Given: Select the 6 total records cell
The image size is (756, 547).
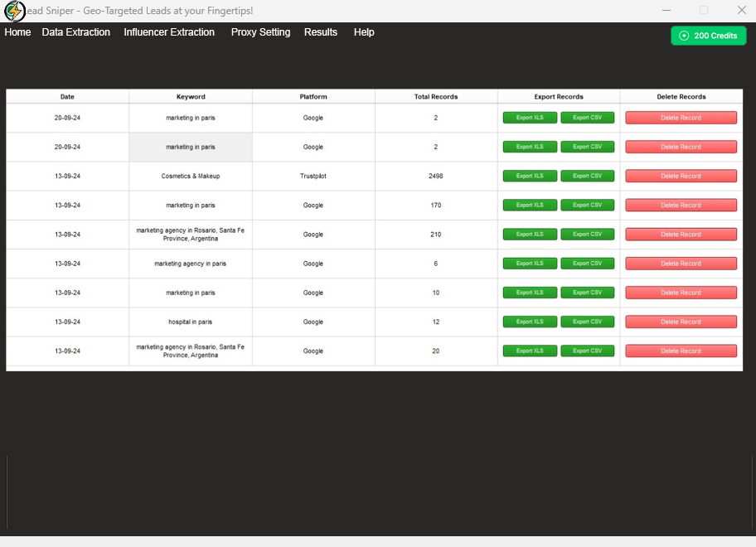Looking at the screenshot, I should (436, 264).
